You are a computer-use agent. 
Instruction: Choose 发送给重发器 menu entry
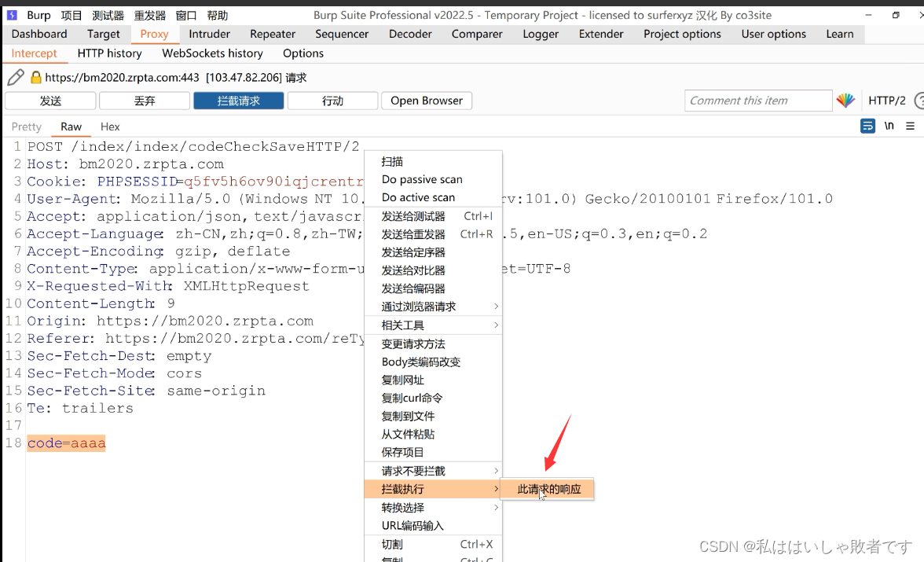[434, 234]
